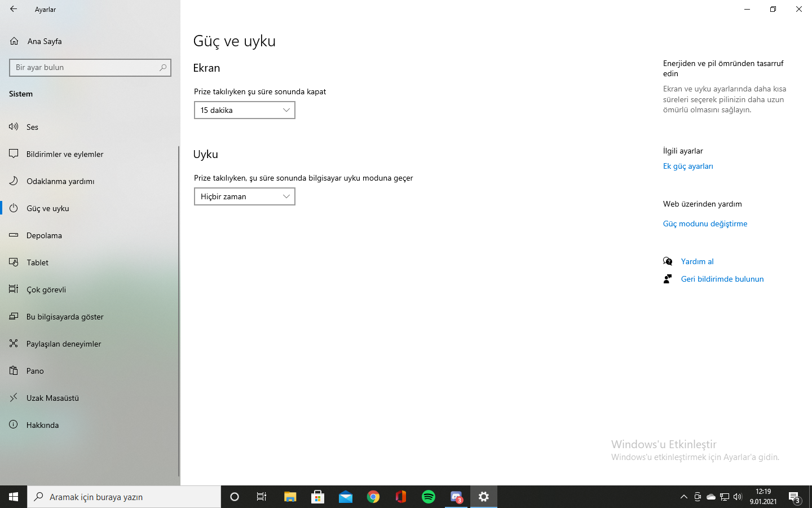The height and width of the screenshot is (508, 812).
Task: Select the Paylaşılan deneyimler icon
Action: 14,343
